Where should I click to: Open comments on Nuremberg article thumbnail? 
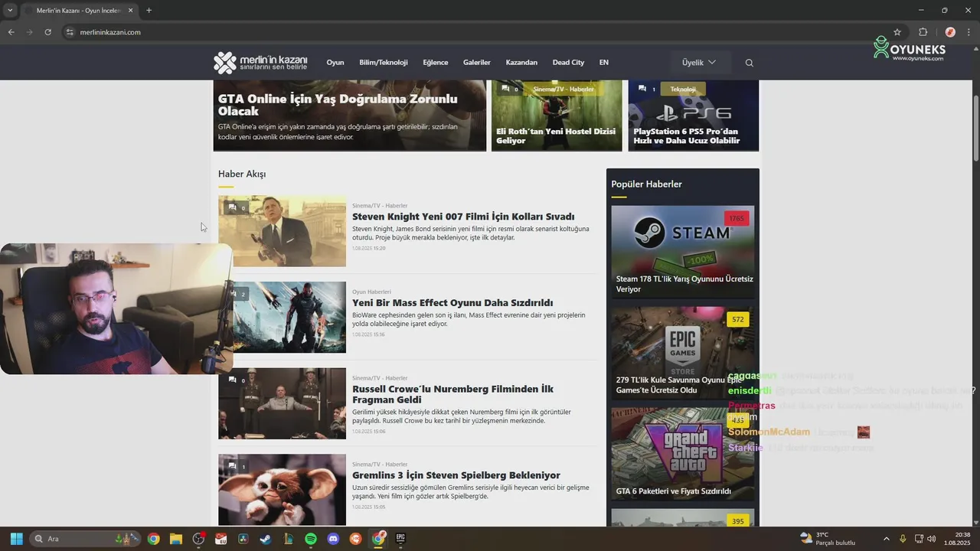tap(237, 380)
